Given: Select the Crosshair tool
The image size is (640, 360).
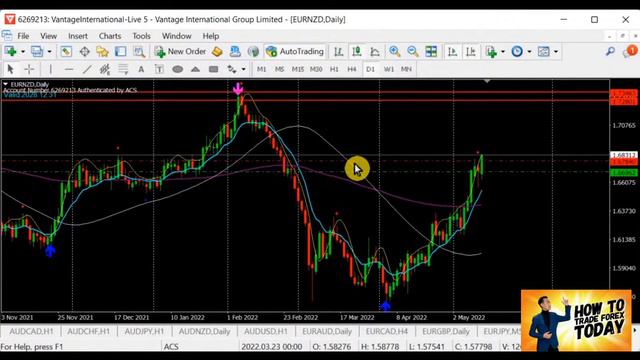Looking at the screenshot, I should pos(29,69).
